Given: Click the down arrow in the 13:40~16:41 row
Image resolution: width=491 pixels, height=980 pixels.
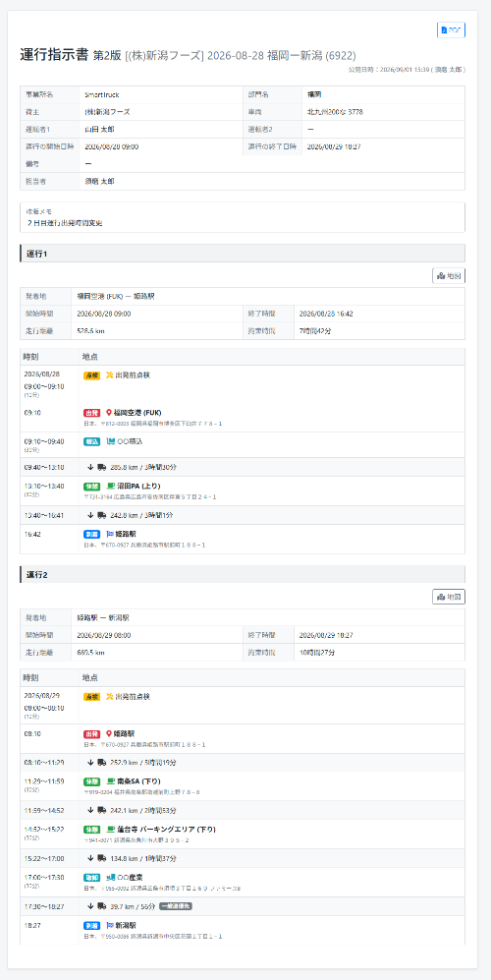Looking at the screenshot, I should tap(90, 515).
